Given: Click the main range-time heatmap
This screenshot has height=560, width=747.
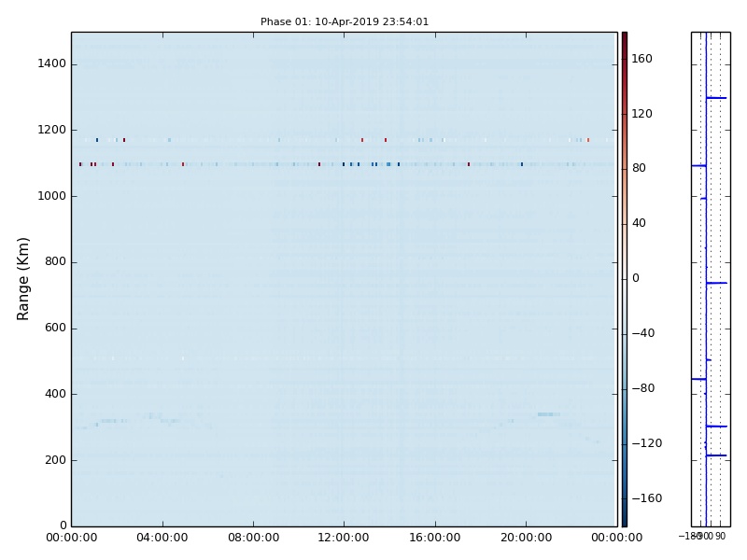Looking at the screenshot, I should (x=345, y=279).
